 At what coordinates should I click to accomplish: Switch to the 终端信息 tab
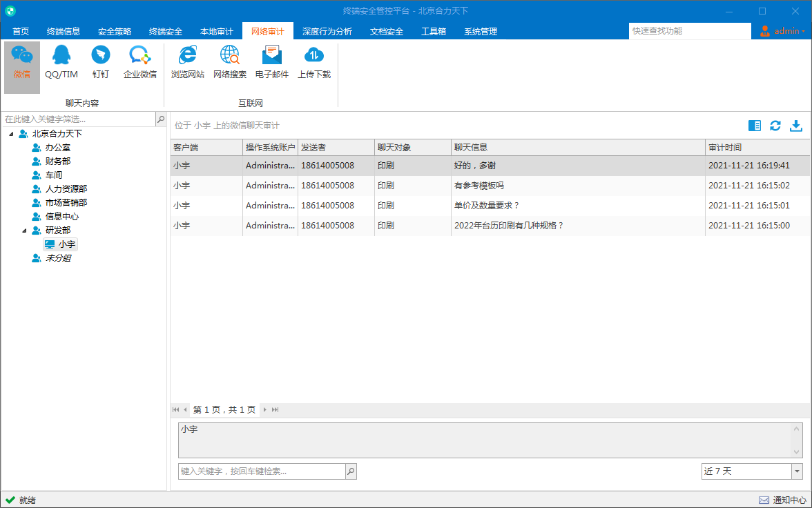click(64, 32)
